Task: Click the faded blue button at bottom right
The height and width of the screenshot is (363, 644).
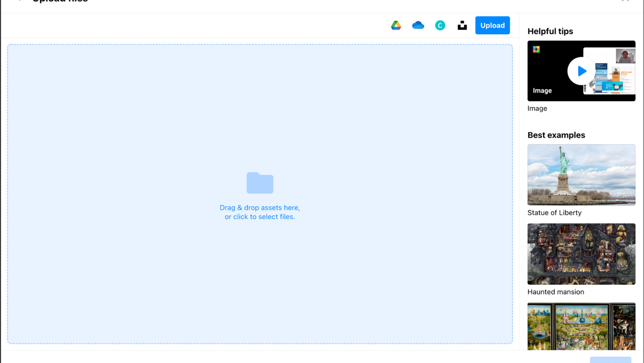Action: coord(610,360)
